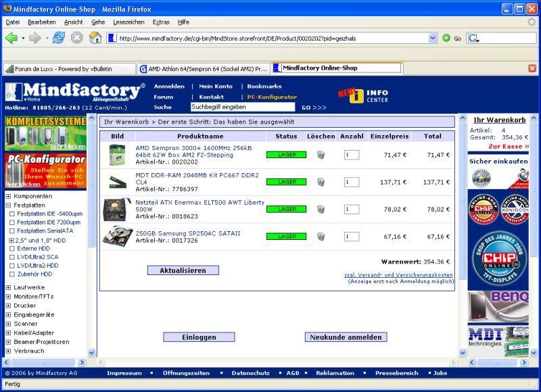Check the LVD/Ultra2-HDD checkbox
Image resolution: width=541 pixels, height=392 pixels.
12,266
